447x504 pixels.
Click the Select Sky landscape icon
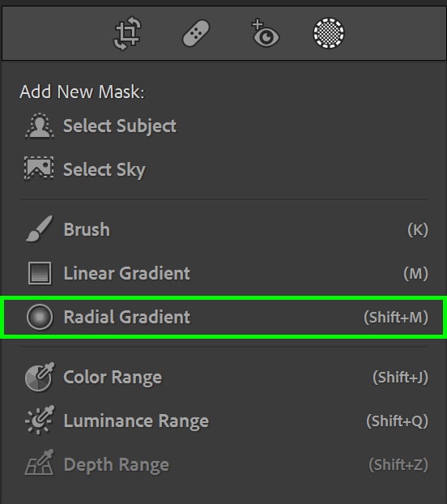tap(39, 168)
